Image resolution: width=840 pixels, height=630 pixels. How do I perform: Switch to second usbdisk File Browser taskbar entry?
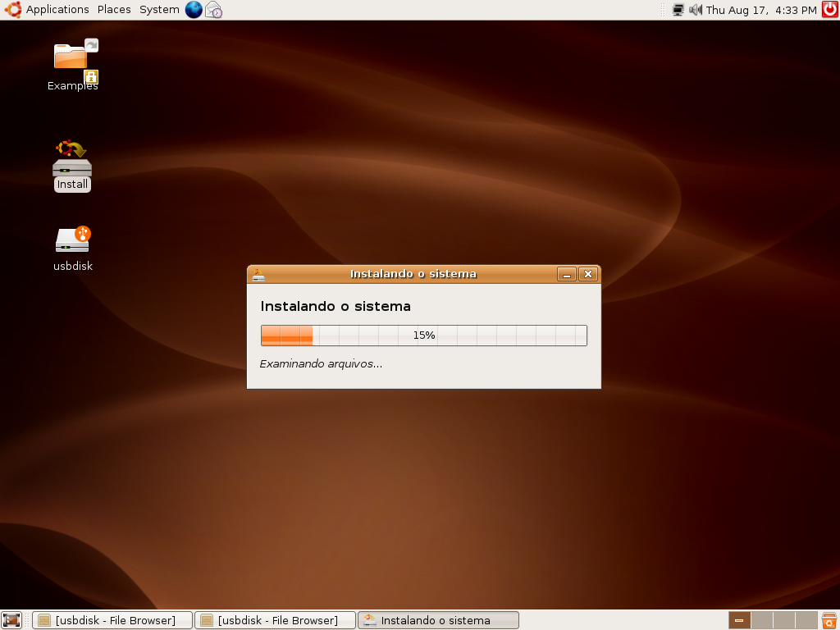(x=276, y=620)
